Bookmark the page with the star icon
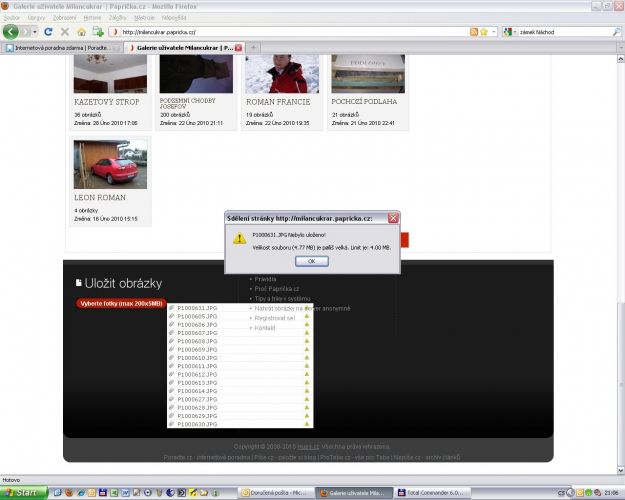 pos(484,32)
